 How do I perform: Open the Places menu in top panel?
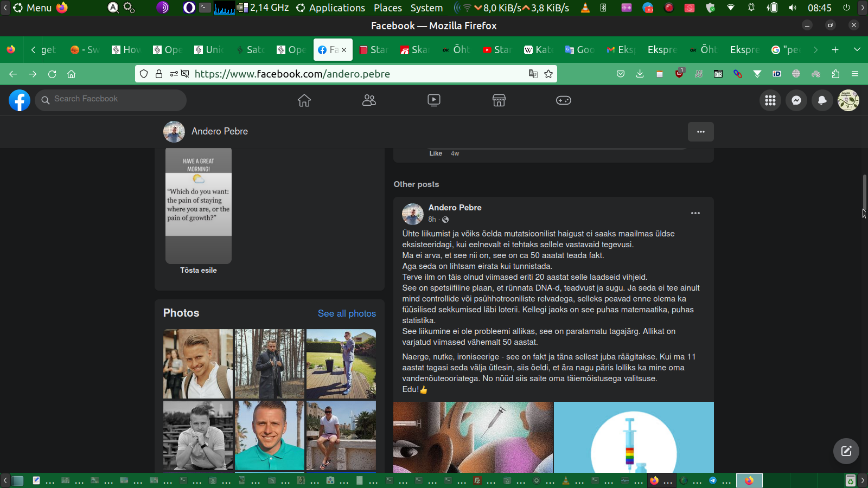click(x=387, y=8)
